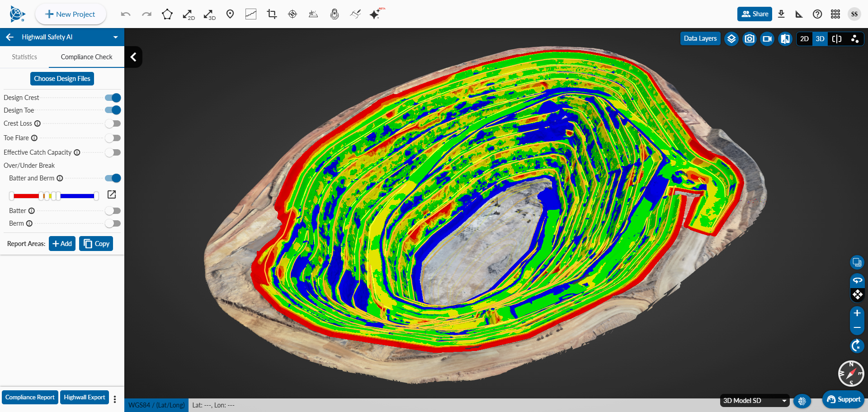Switch to 2D view mode

click(x=804, y=39)
